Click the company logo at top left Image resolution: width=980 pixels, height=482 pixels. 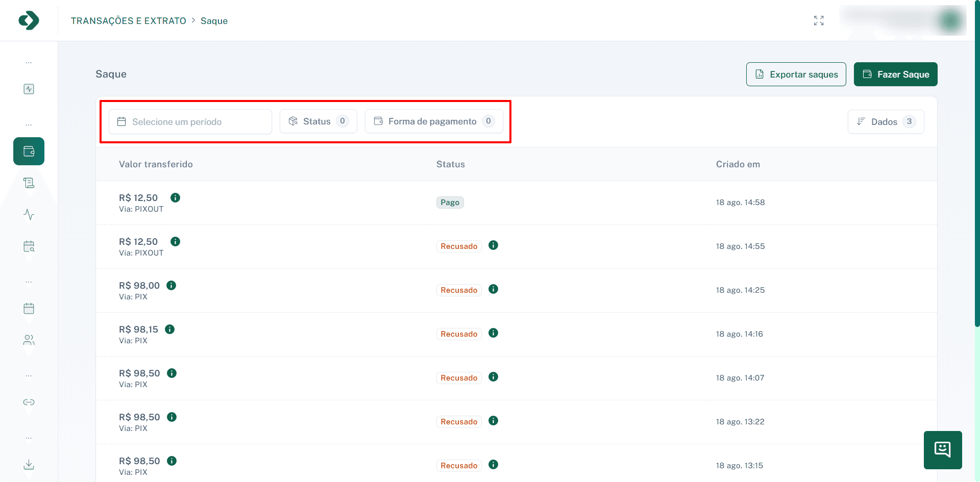[29, 20]
